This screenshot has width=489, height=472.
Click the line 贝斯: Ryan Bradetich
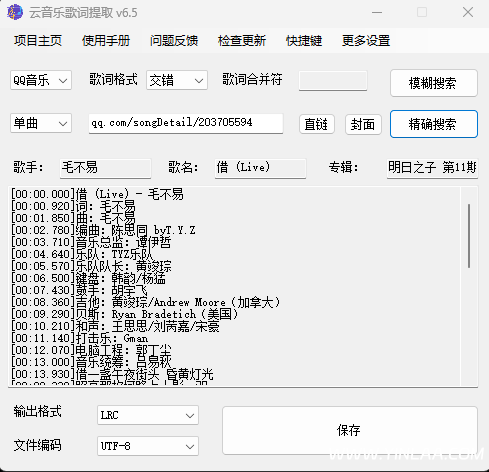pos(124,314)
